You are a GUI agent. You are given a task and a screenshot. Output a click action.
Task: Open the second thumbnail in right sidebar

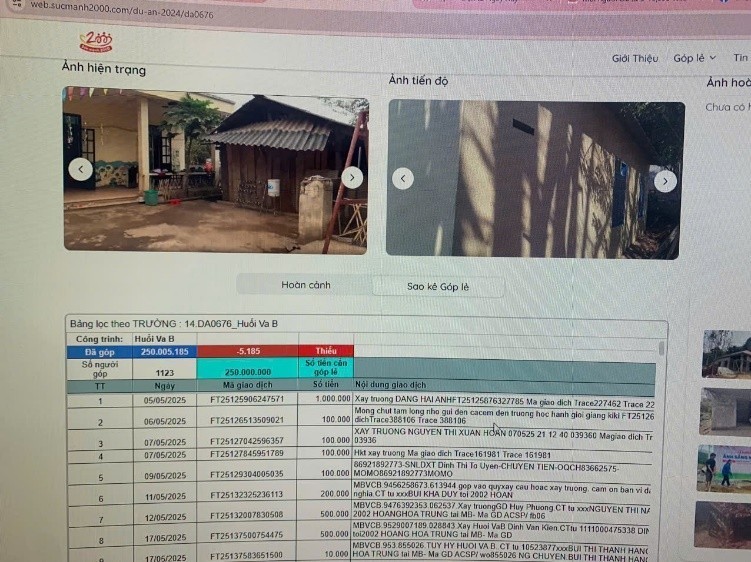726,411
